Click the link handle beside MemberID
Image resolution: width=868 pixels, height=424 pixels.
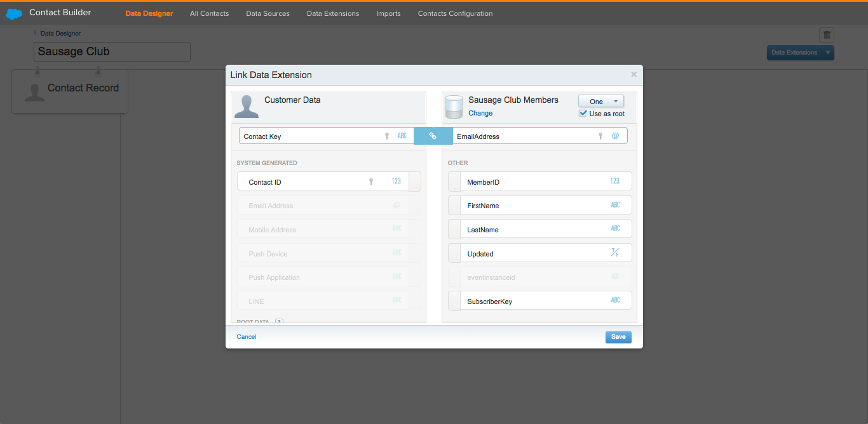coord(454,182)
